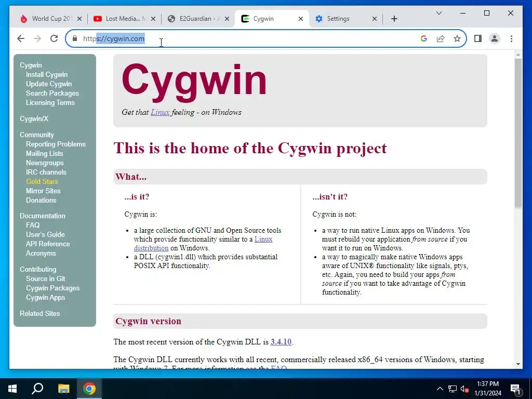Open the Gold Stars link
Viewport: 532px width, 399px height.
click(42, 181)
